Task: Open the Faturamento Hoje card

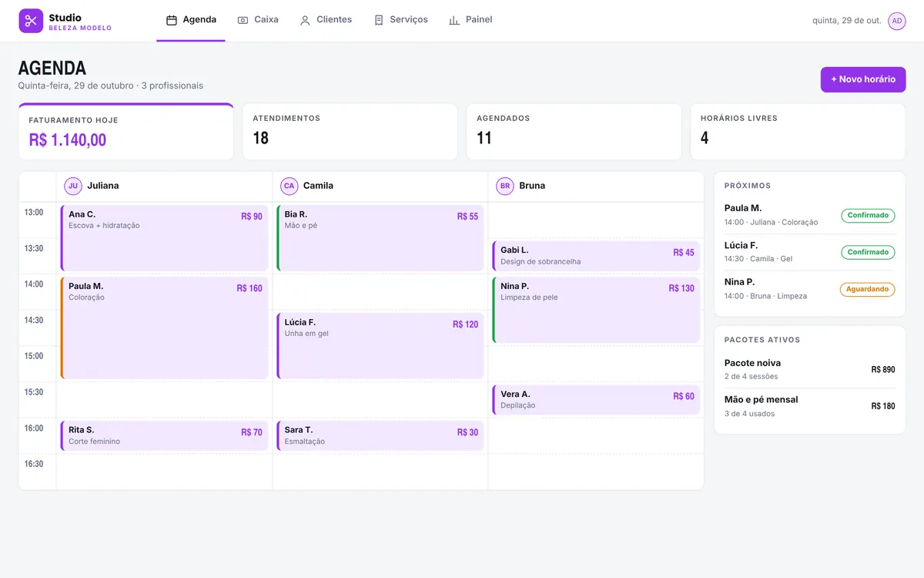Action: [x=126, y=132]
